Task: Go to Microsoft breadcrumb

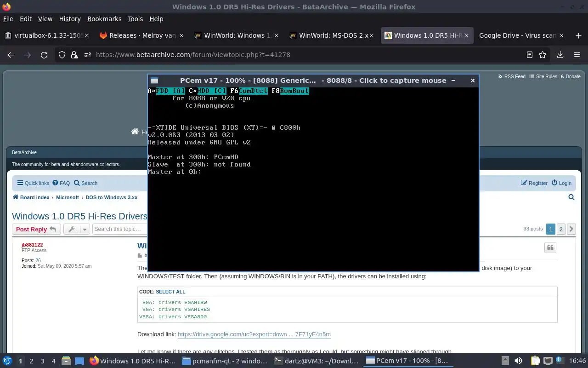Action: (x=68, y=197)
